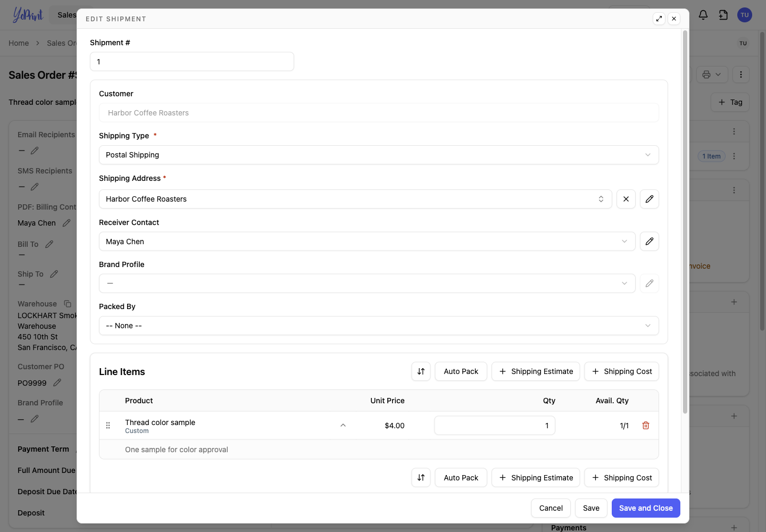766x532 pixels.
Task: Expand the Edit Shipment dialog to fullscreen
Action: coord(659,19)
